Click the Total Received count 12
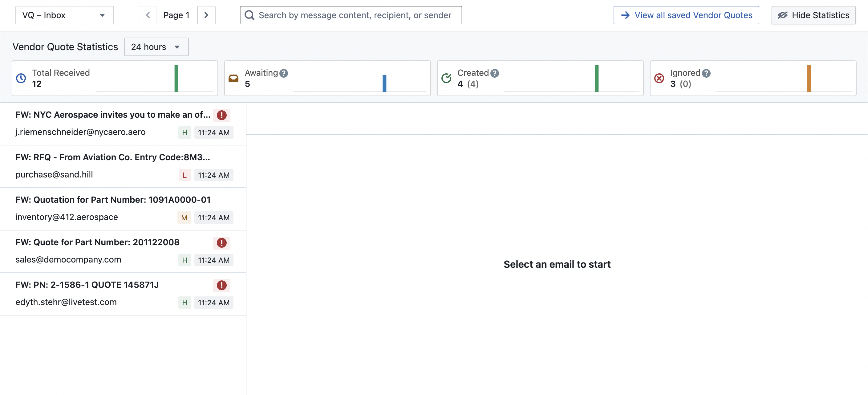The width and height of the screenshot is (868, 395). point(37,84)
